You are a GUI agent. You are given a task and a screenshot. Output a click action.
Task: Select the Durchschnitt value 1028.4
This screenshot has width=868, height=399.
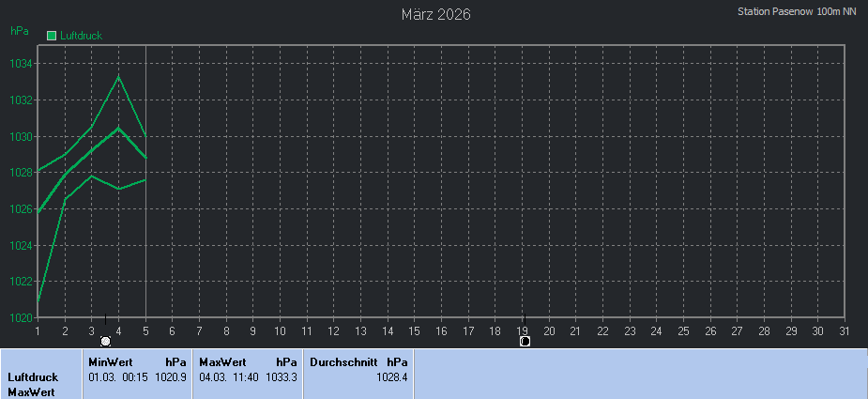pos(391,376)
